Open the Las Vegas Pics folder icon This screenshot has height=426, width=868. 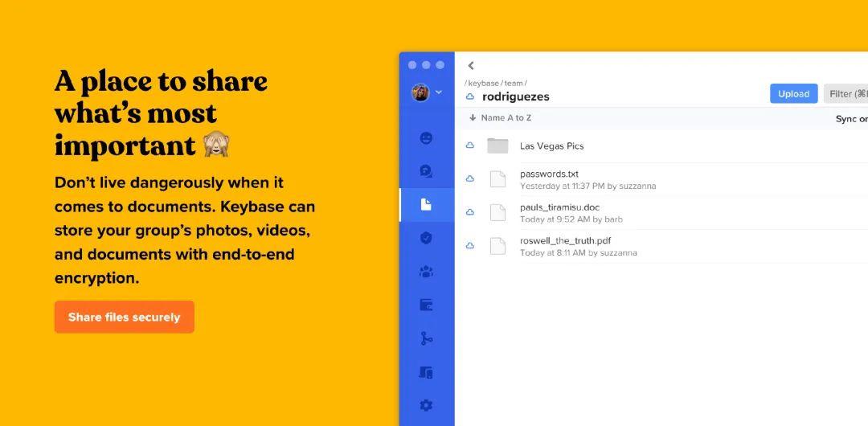[497, 145]
